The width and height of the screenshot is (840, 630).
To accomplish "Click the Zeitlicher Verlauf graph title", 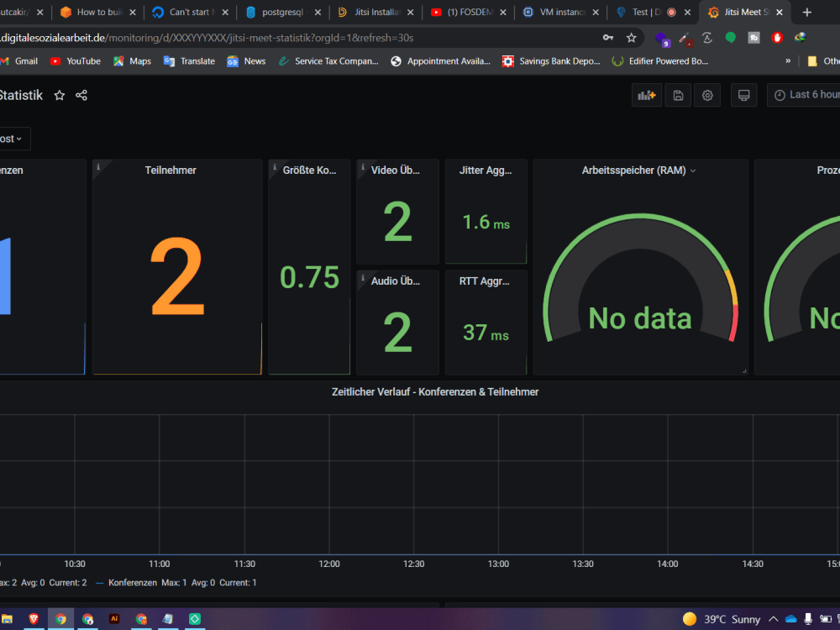I will point(435,392).
